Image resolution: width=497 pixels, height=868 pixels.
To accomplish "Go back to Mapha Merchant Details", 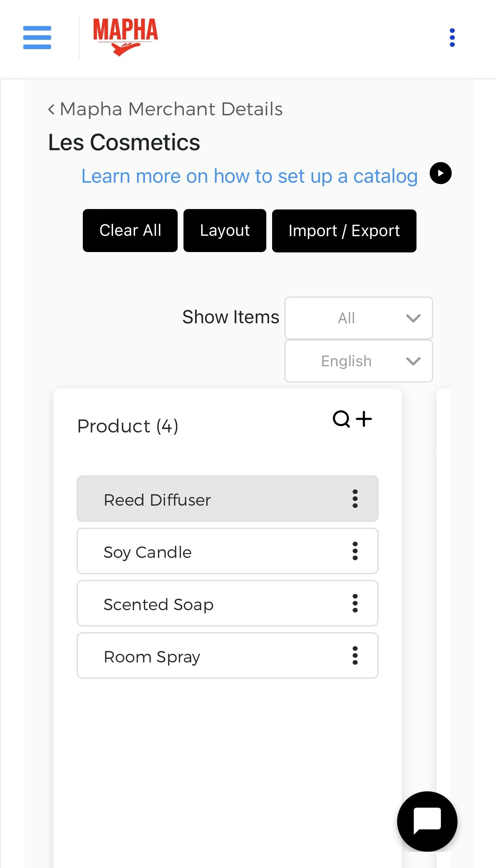I will coord(165,109).
